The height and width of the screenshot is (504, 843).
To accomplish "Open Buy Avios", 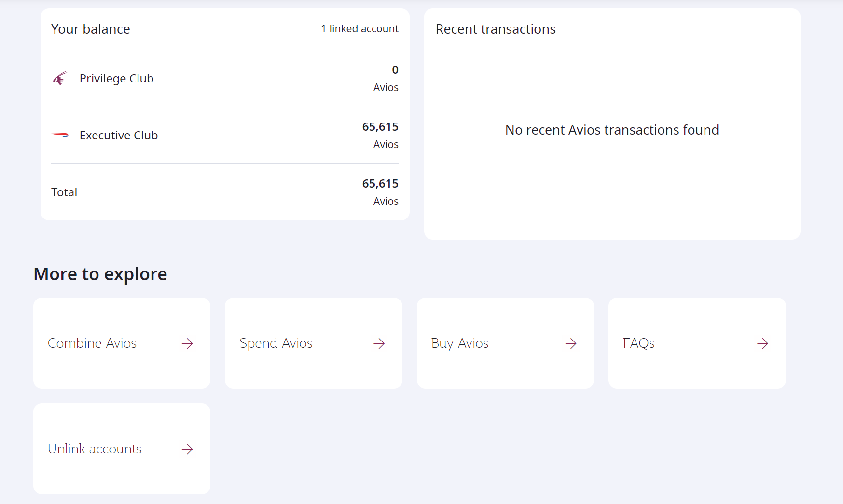I will pos(505,343).
